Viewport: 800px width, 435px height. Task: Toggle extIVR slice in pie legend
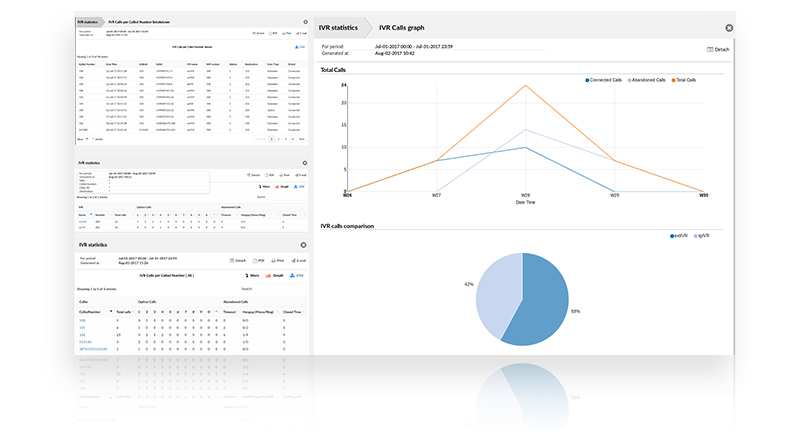coord(679,236)
